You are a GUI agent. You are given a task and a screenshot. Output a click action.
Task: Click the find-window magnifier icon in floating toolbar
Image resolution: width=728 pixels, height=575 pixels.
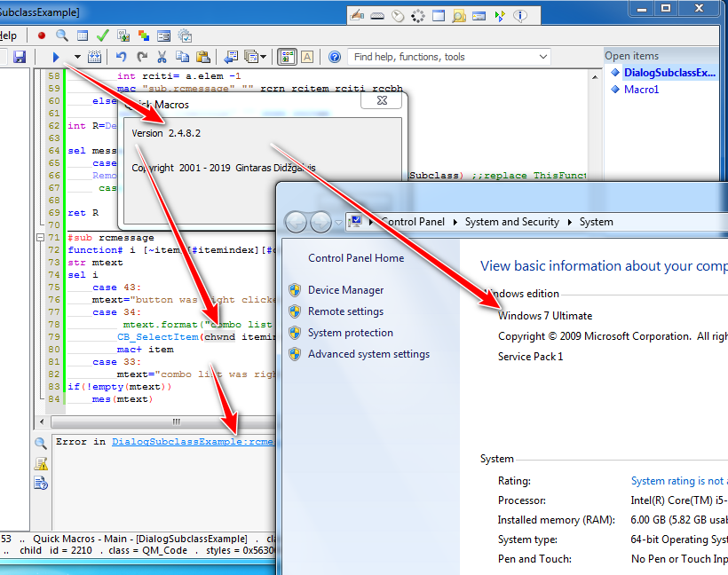click(459, 16)
